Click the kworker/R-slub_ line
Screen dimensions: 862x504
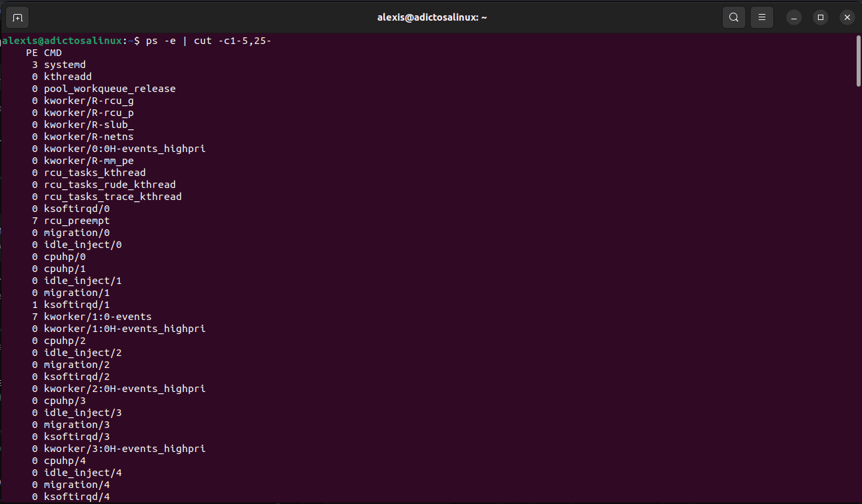[83, 125]
